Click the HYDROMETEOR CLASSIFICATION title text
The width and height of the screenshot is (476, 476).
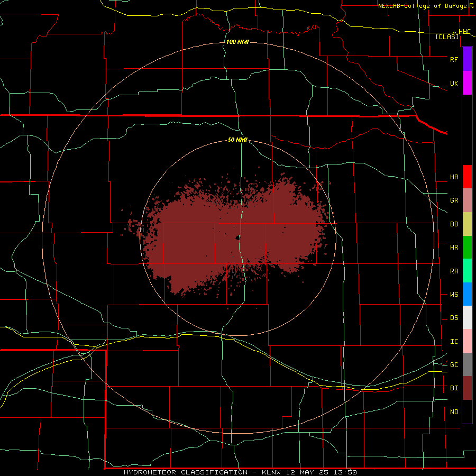point(186,472)
